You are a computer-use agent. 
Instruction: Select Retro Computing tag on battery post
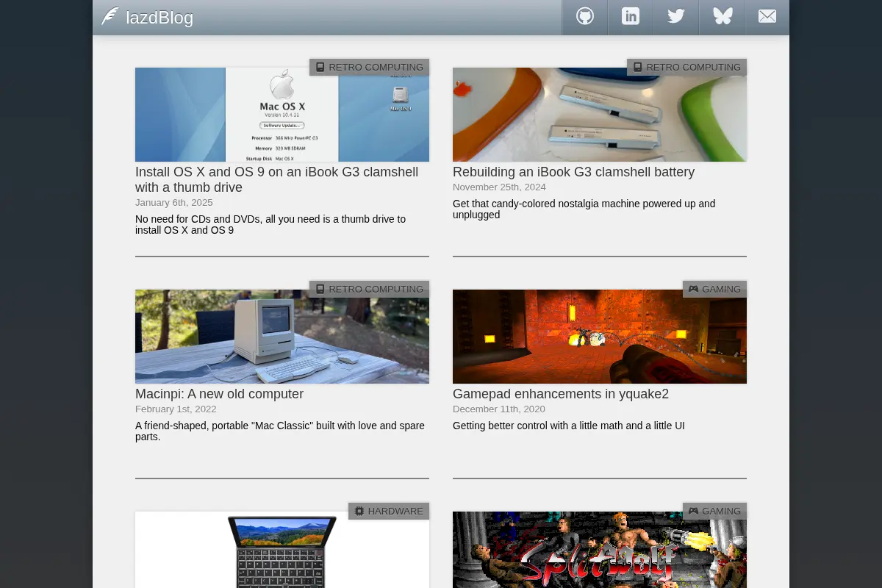point(686,67)
